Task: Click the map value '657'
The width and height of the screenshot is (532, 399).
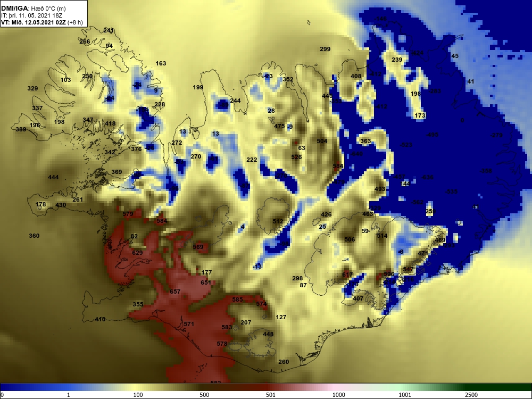Action: click(175, 292)
